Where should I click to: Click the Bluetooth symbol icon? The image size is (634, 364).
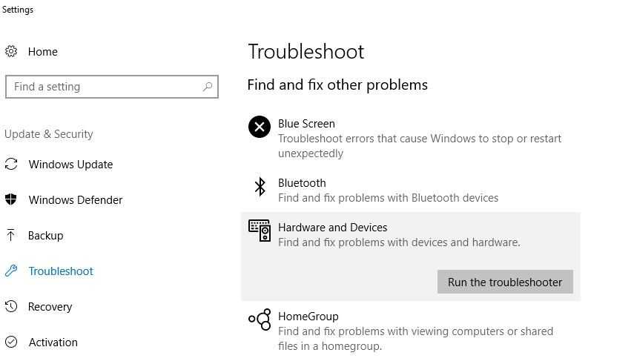(x=260, y=186)
